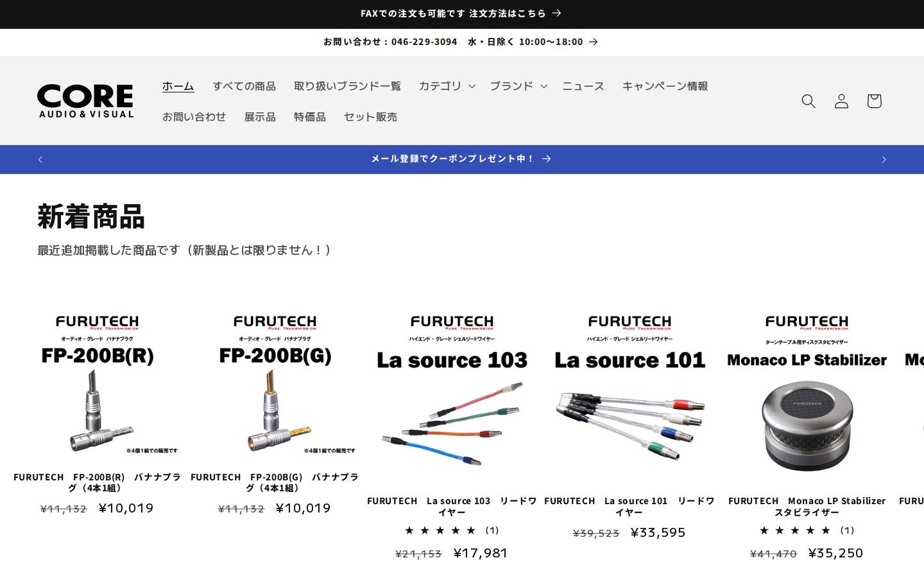Click the ¥39,523 original price
924x578 pixels.
(596, 533)
